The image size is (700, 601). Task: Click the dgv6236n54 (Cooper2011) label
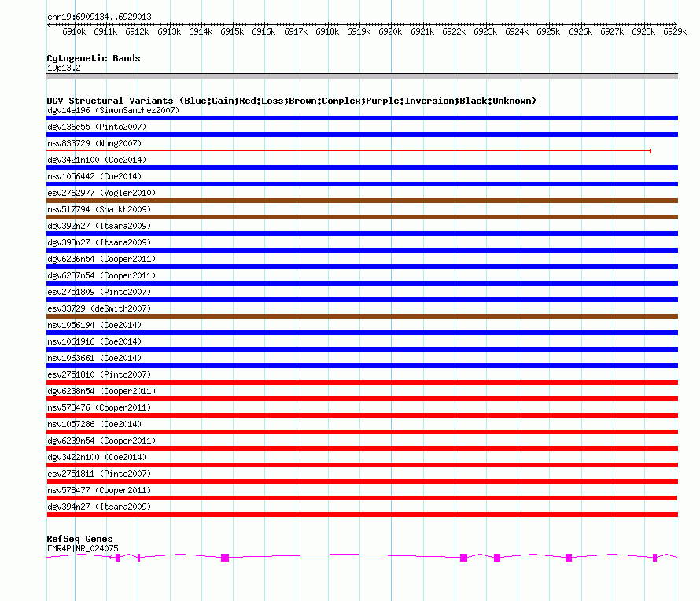(x=101, y=259)
